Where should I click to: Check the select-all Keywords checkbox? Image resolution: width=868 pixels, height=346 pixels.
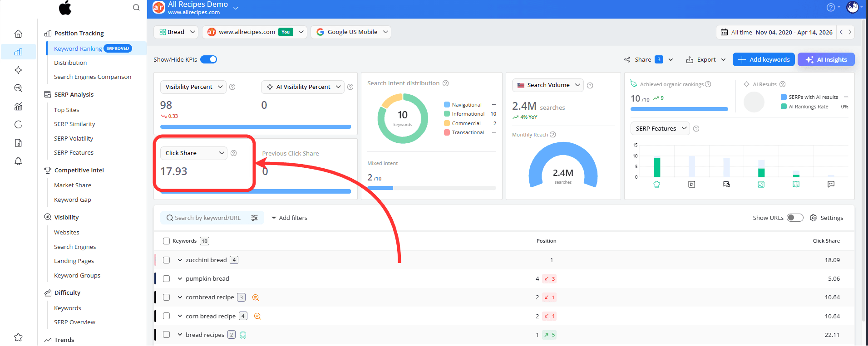point(166,241)
